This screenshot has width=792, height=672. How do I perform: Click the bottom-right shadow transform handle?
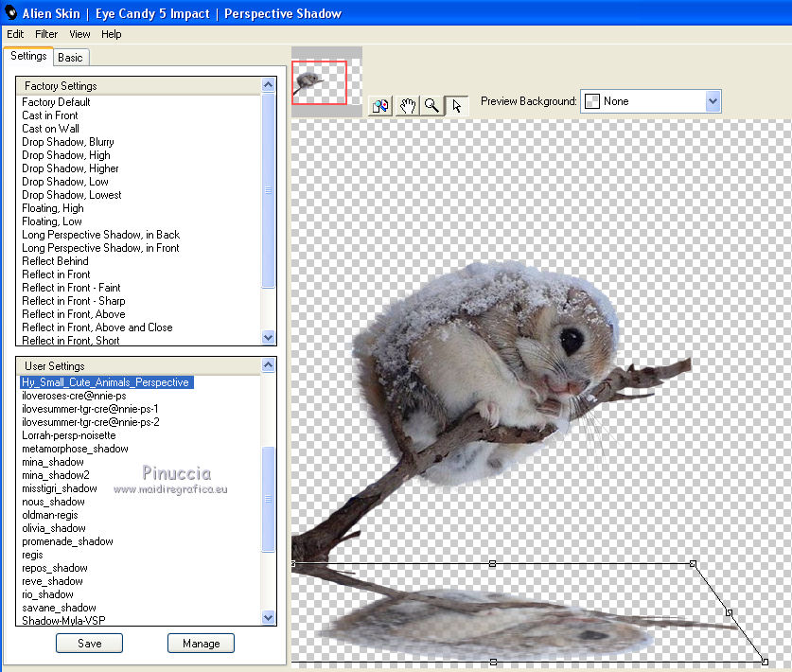765,662
